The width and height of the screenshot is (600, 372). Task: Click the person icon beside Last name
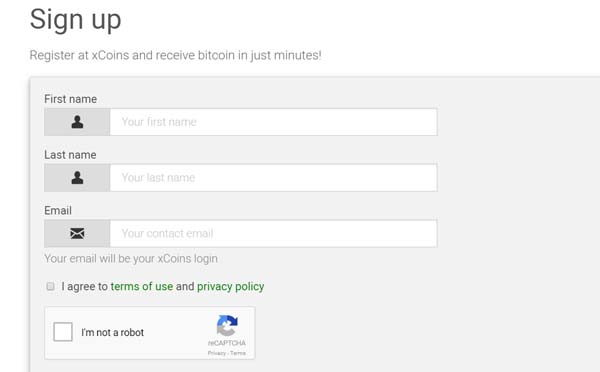[77, 178]
